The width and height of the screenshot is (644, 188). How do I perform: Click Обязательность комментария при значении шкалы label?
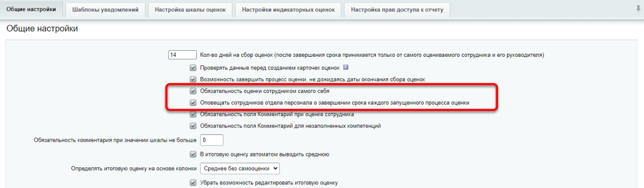click(115, 140)
